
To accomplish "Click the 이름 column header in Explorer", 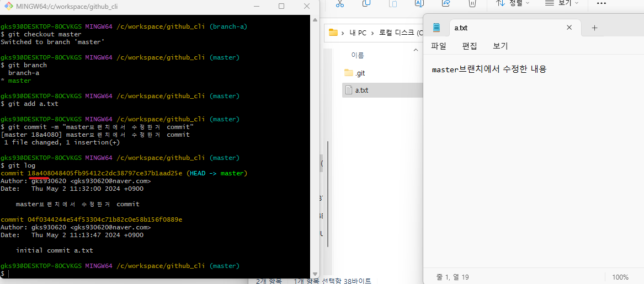I will [x=358, y=55].
